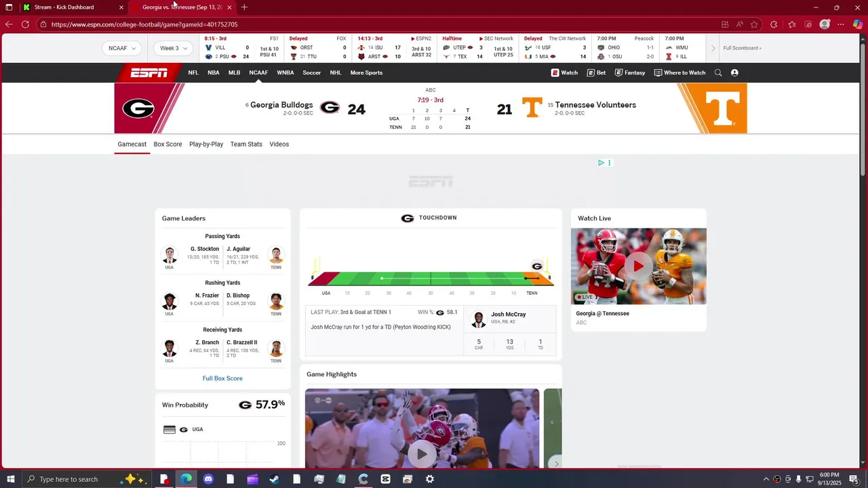Open the Full Scoreboard link
This screenshot has width=868, height=488.
click(x=742, y=48)
